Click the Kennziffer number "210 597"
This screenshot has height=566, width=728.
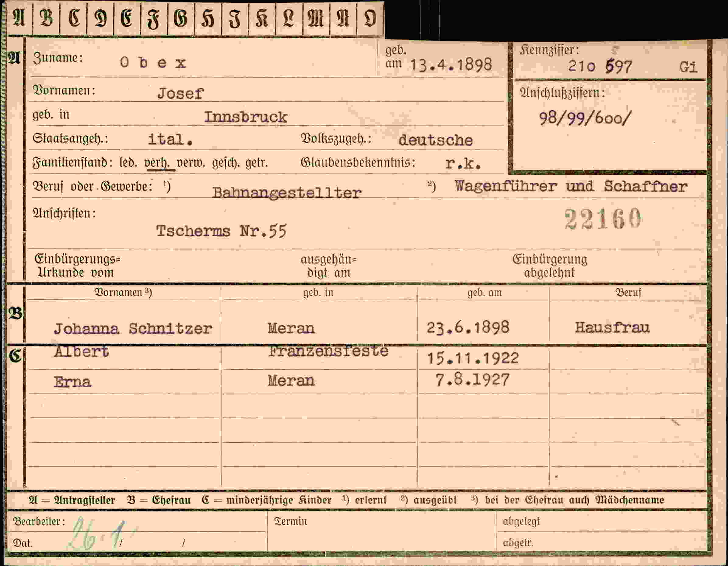[x=600, y=66]
